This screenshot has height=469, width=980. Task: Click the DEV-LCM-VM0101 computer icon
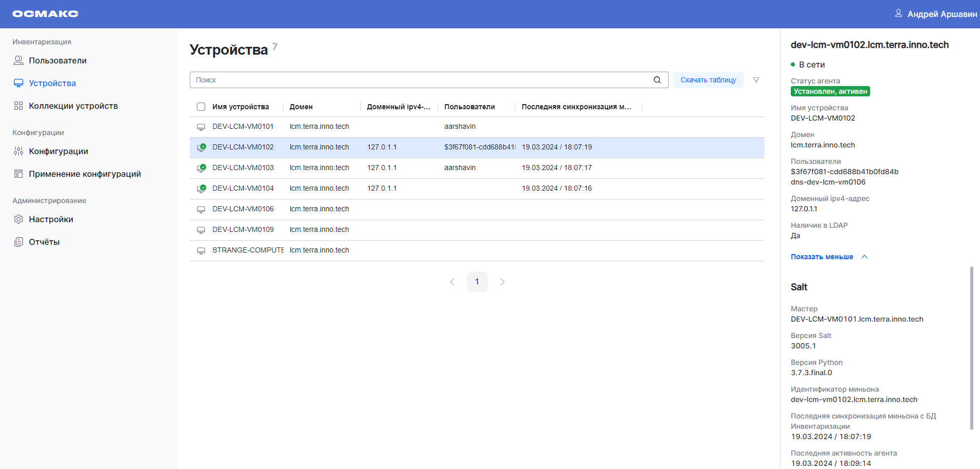pyautogui.click(x=201, y=127)
